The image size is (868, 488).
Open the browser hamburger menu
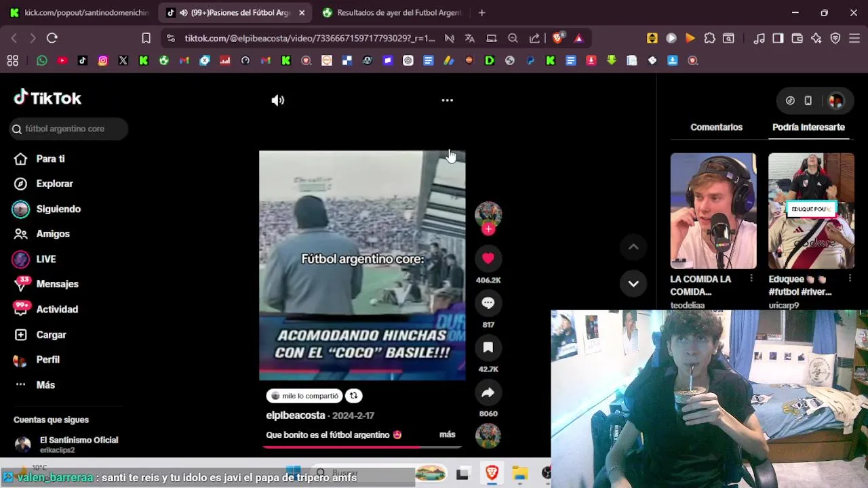pos(854,39)
